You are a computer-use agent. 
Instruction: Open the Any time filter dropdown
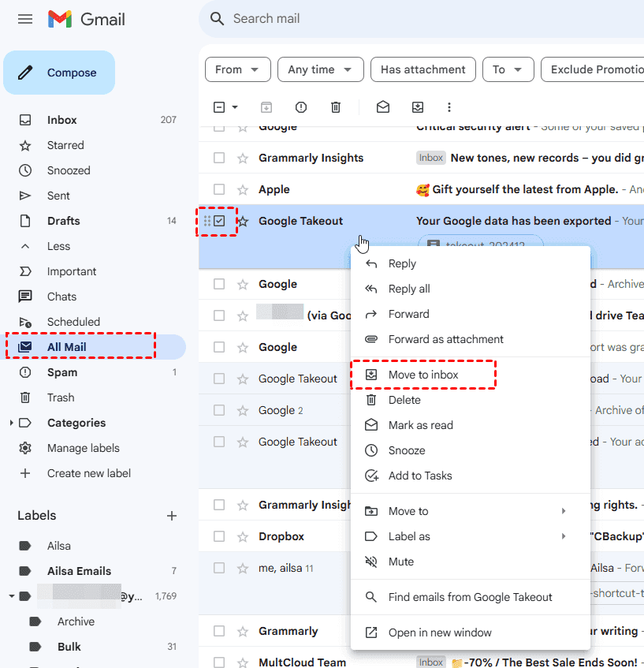[x=320, y=69]
